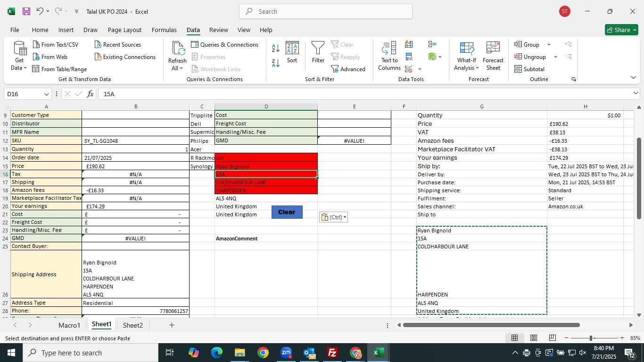Click the Refresh All icon
Viewport: 644px width, 362px height.
(x=178, y=48)
